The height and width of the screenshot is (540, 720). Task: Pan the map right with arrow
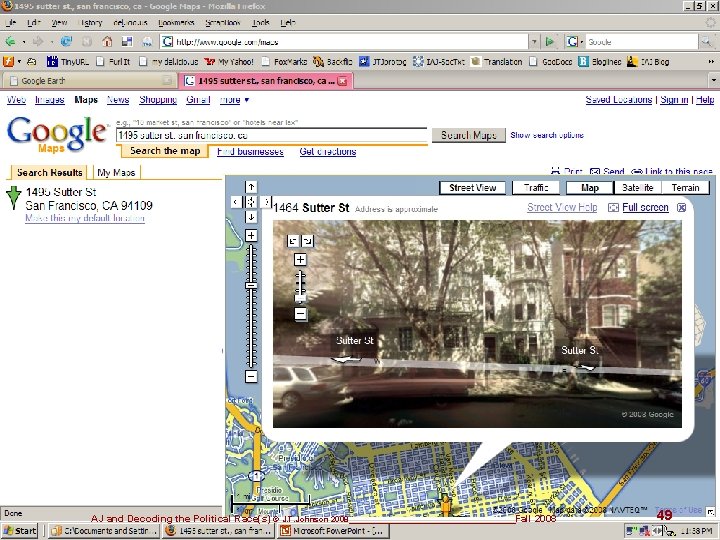[266, 202]
